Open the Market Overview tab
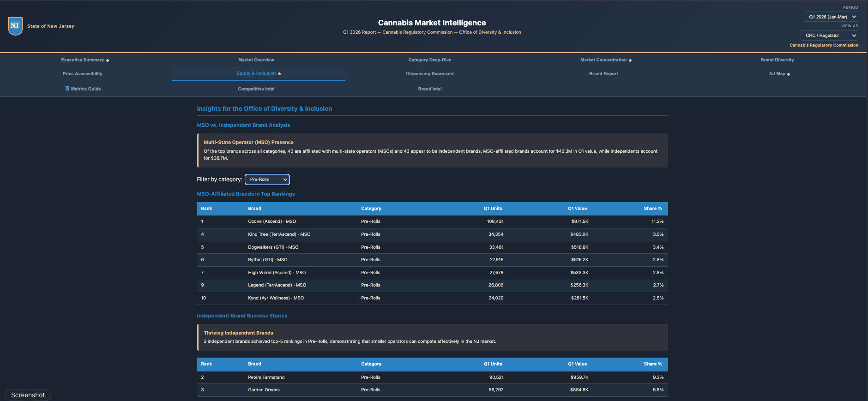 [x=256, y=60]
